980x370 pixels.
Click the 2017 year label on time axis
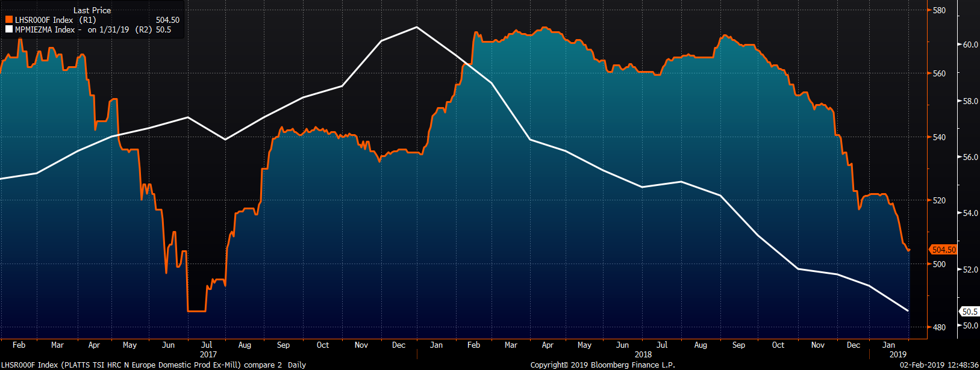(x=208, y=354)
